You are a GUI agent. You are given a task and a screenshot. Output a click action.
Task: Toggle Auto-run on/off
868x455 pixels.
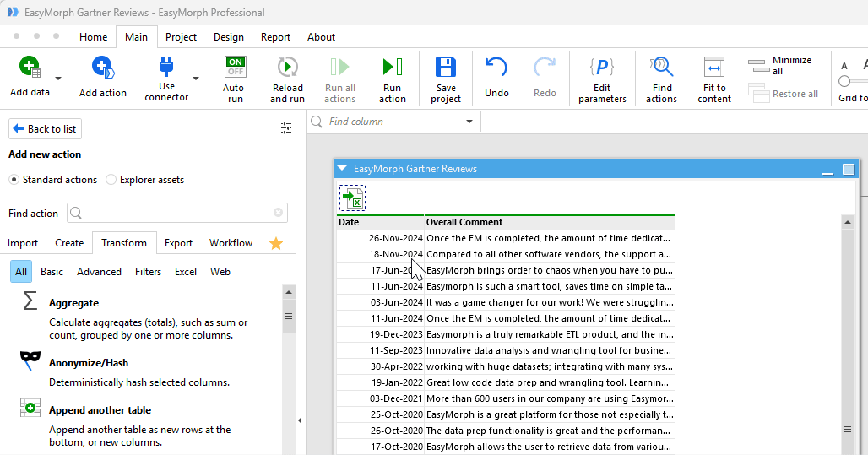(236, 67)
